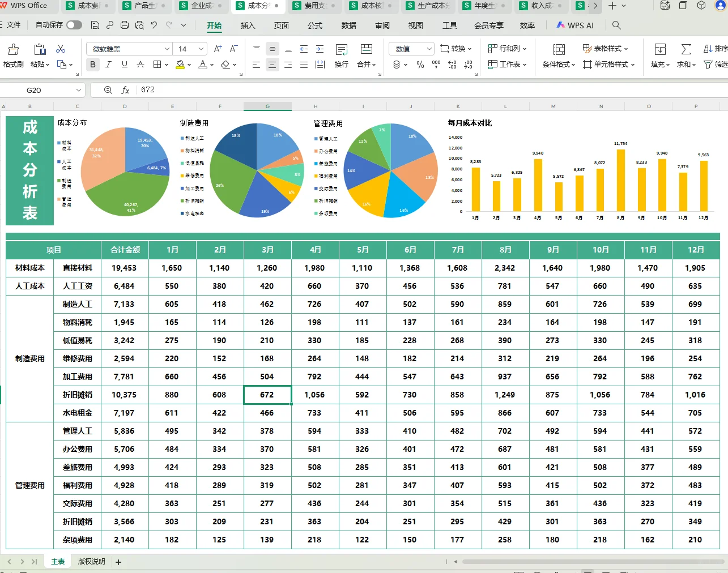728x573 pixels.
Task: Click the search magnifier icon in ribbon
Action: pyautogui.click(x=617, y=25)
